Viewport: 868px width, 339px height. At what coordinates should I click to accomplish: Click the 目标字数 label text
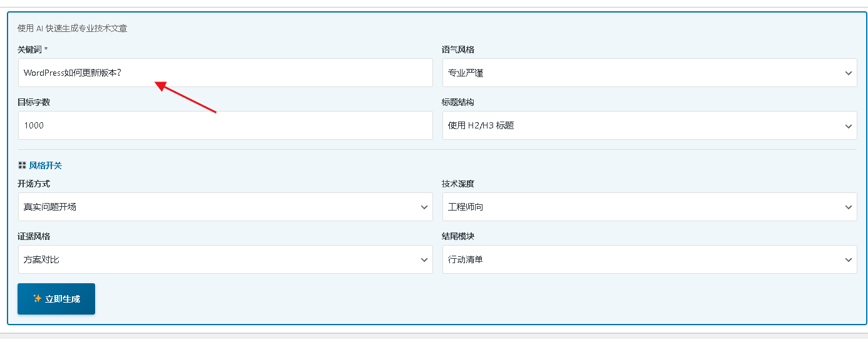(33, 102)
